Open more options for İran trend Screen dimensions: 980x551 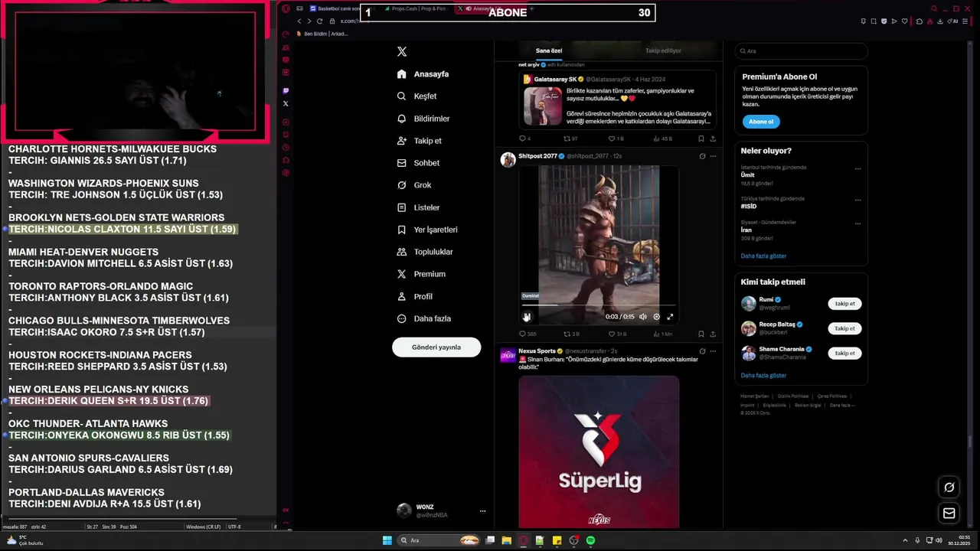(857, 223)
